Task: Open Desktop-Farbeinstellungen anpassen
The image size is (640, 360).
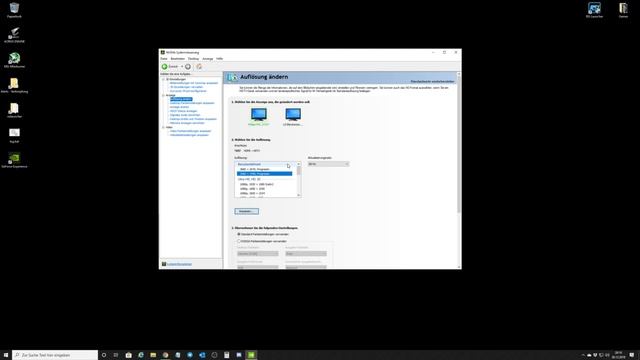Action: pos(192,103)
